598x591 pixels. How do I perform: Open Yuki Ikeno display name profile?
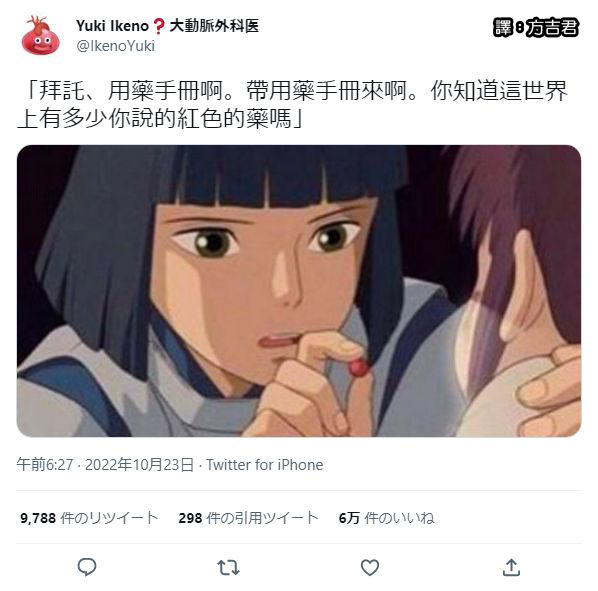pyautogui.click(x=112, y=26)
